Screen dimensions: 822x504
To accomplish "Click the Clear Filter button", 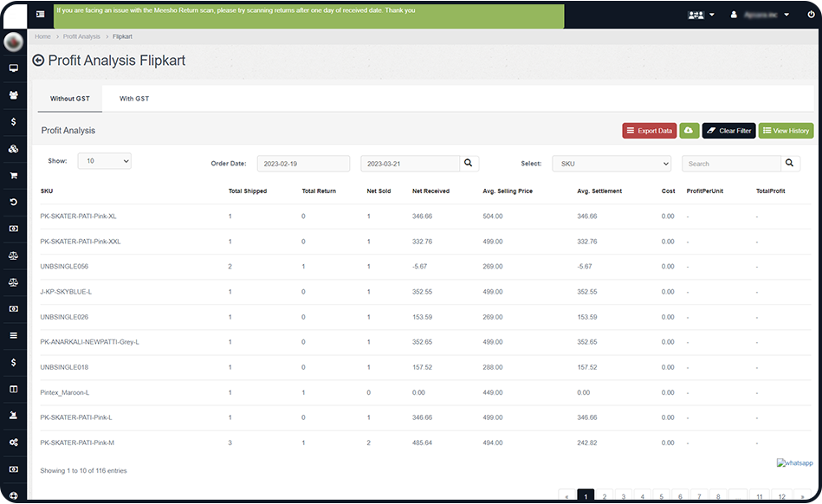I will [728, 131].
